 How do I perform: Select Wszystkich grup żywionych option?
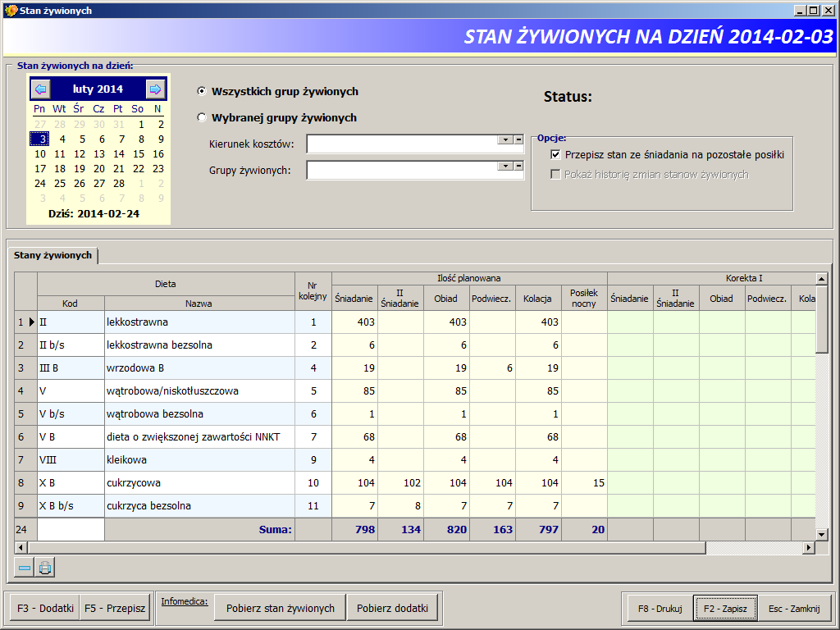click(201, 92)
